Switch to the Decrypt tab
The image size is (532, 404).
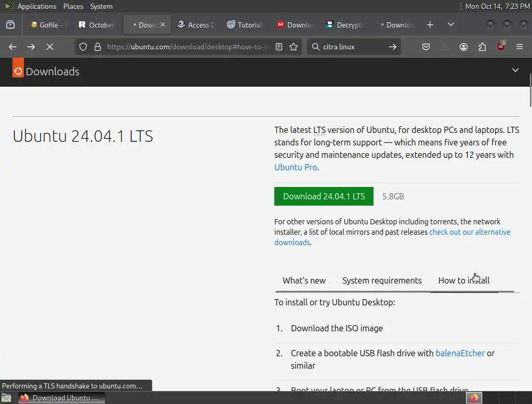tap(345, 25)
